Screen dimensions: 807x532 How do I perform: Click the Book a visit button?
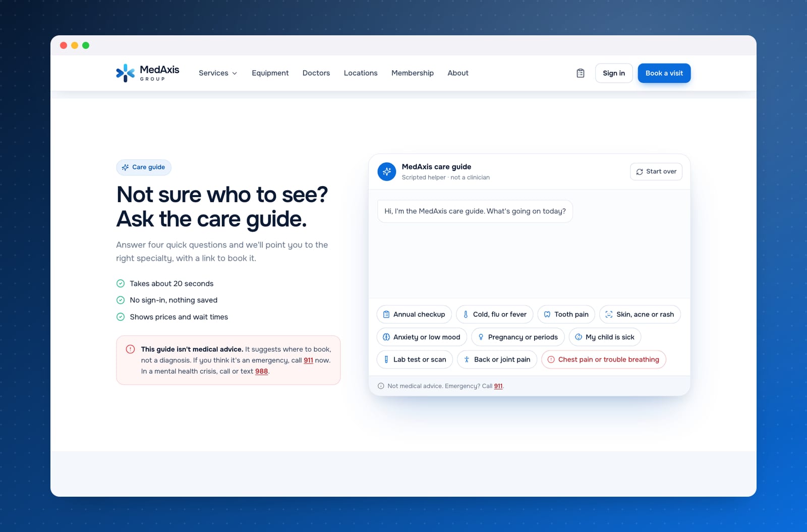pos(664,73)
